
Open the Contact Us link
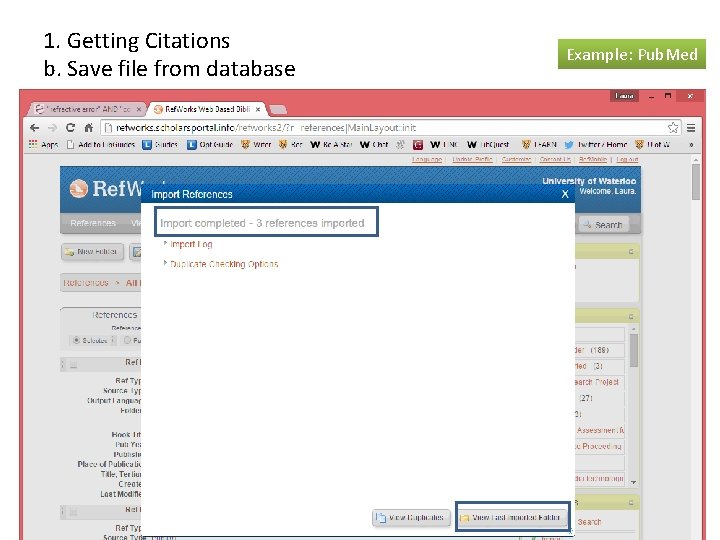point(555,159)
